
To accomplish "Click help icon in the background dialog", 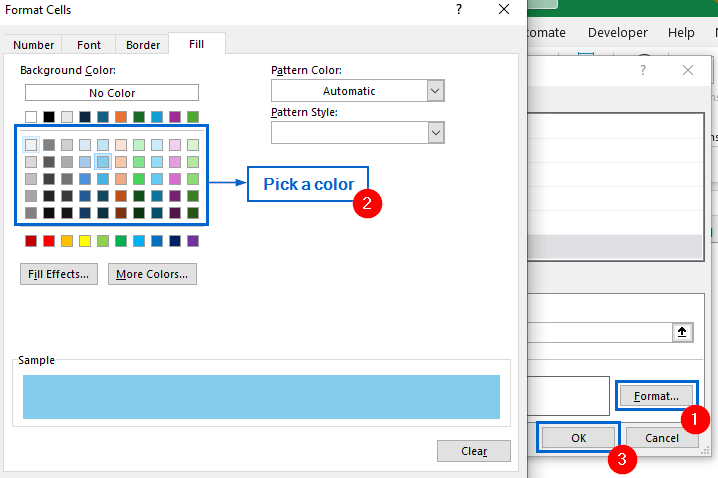I will (643, 70).
